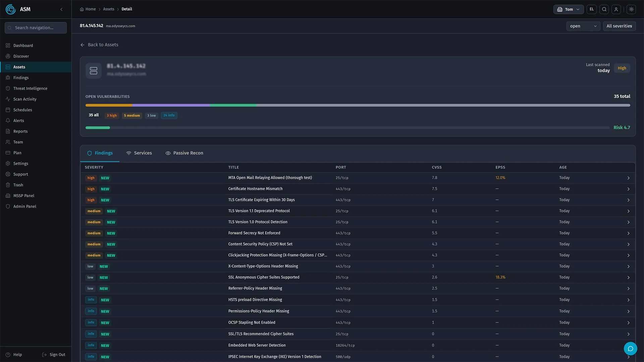Click the Sign Out arrow icon
Image resolution: width=644 pixels, height=362 pixels.
coord(44,355)
